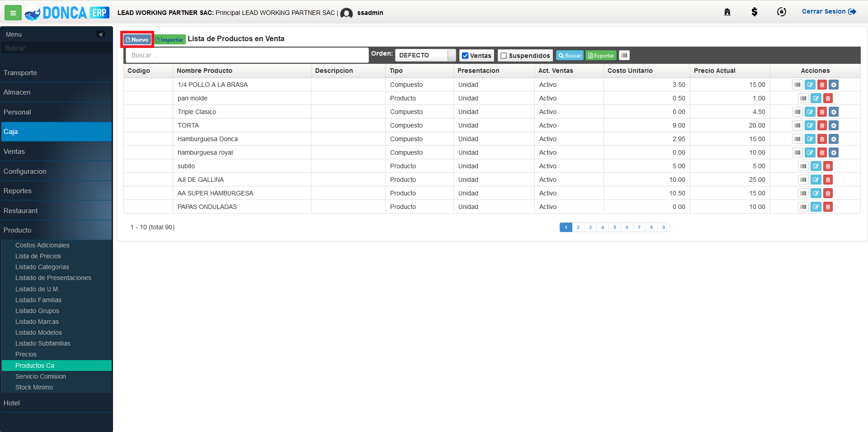Uncheck the Ventas checkbox
The image size is (868, 432).
coord(465,56)
